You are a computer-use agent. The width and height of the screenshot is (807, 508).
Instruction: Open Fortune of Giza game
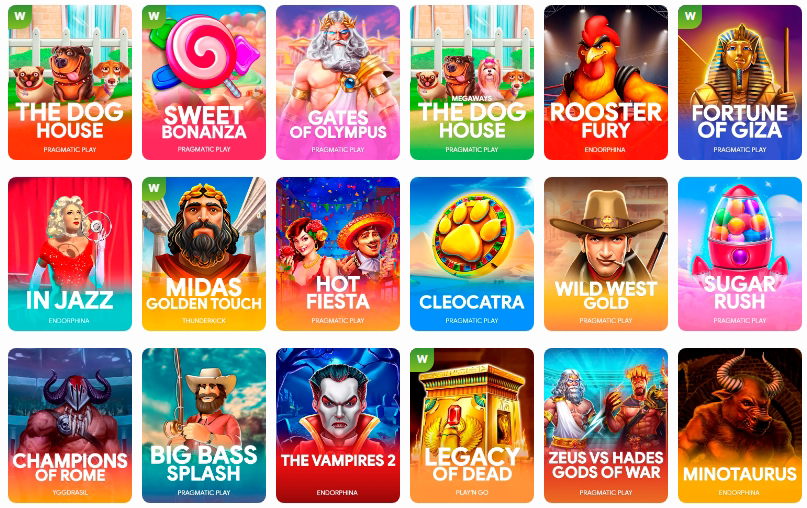pos(740,82)
